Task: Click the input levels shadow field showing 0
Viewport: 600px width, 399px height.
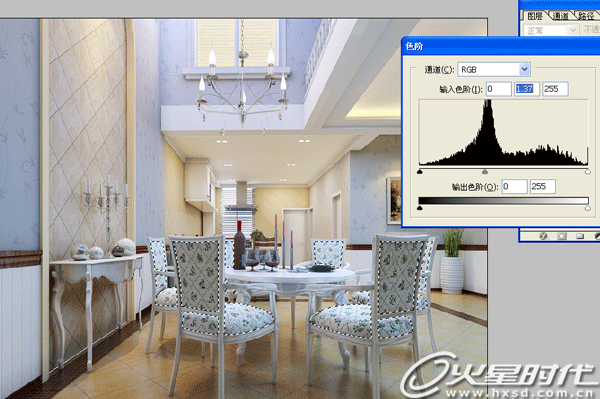Action: [x=499, y=89]
